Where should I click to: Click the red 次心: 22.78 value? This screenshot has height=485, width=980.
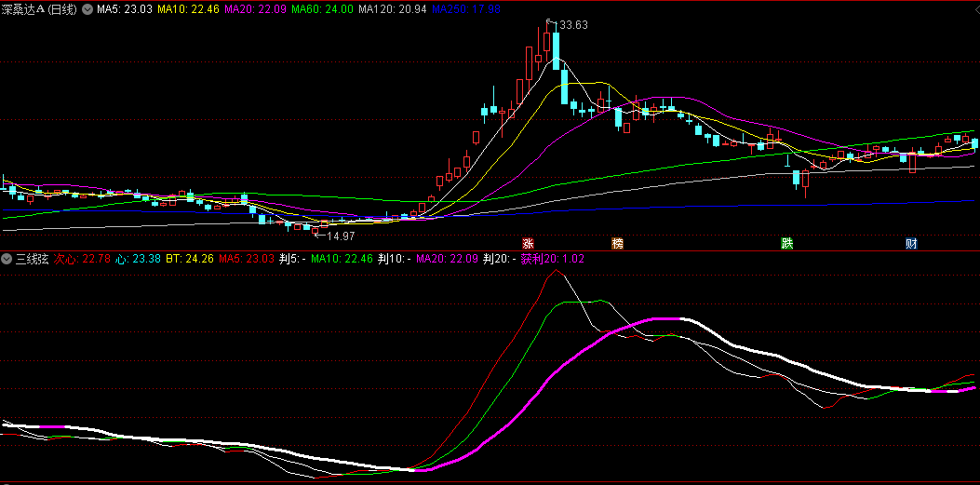coord(82,258)
